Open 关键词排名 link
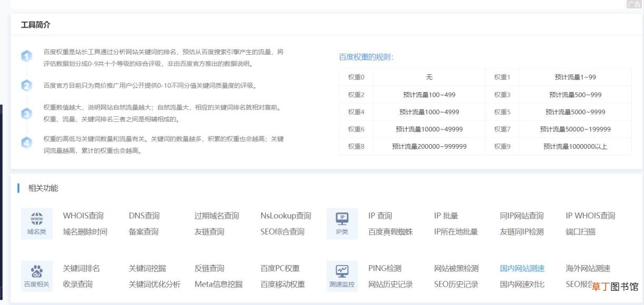This screenshot has width=644, height=305. coord(82,268)
